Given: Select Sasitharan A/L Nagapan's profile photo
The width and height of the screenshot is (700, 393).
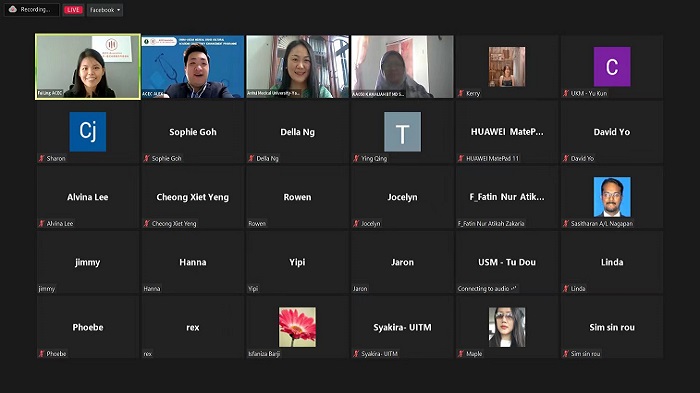Looking at the screenshot, I should point(612,196).
